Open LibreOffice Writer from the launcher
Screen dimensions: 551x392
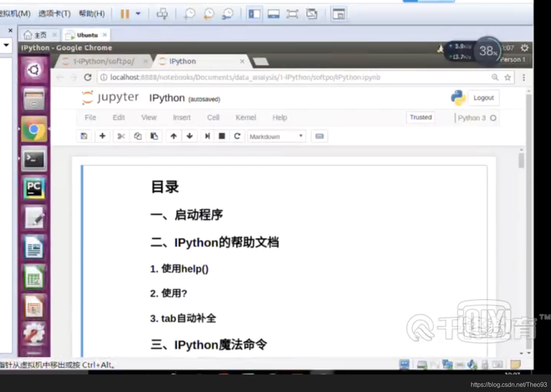[34, 248]
